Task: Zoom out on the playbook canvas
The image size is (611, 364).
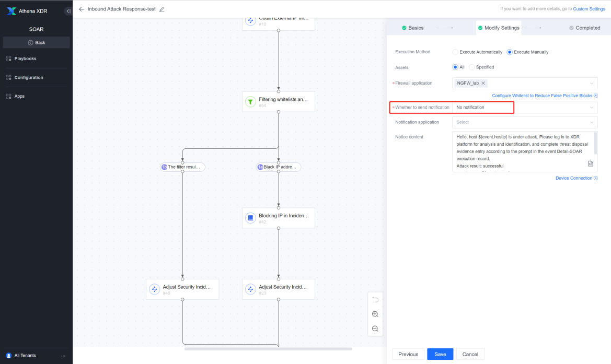Action: (375, 328)
